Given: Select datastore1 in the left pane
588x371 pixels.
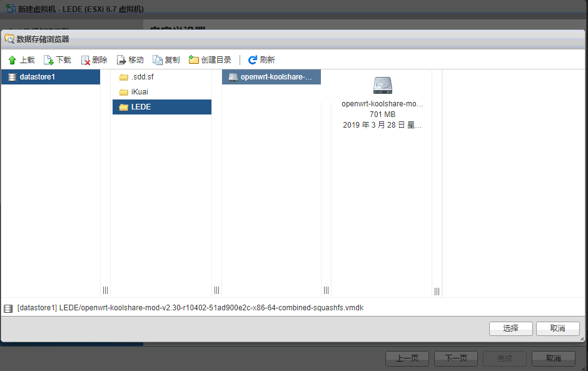Looking at the screenshot, I should click(38, 77).
